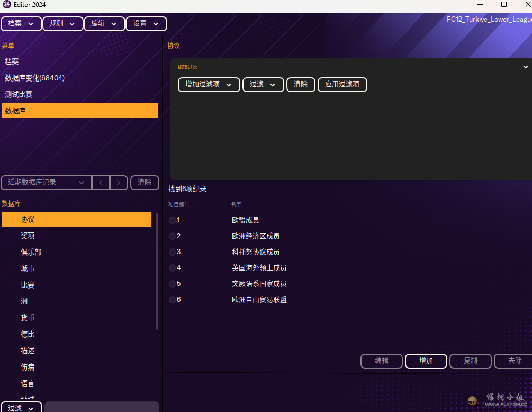This screenshot has height=412, width=532.
Task: Open the 增加过滤项 dropdown
Action: tap(209, 85)
